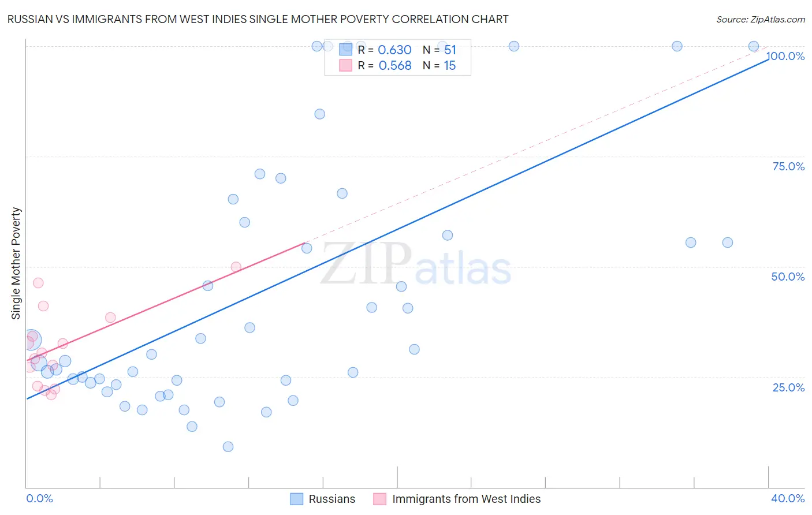Click the R = 0.630 correlation value
Image resolution: width=812 pixels, height=515 pixels.
385,50
